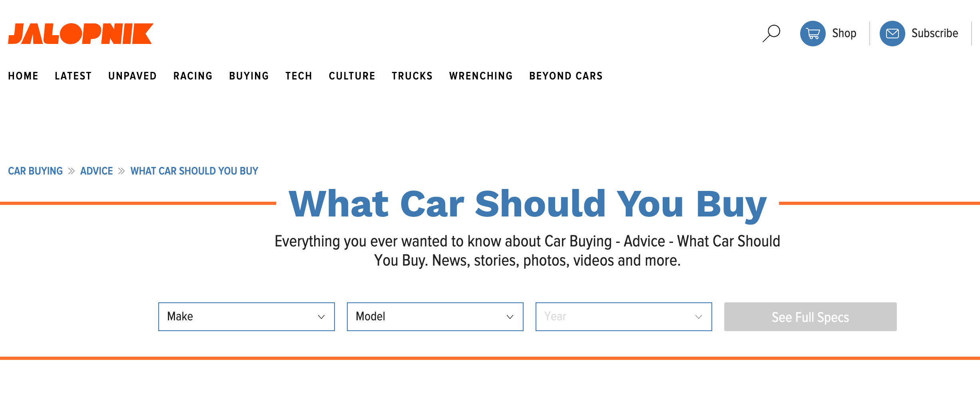Screen dimensions: 980x401
Task: Click the blue shopping cart icon
Action: (813, 34)
